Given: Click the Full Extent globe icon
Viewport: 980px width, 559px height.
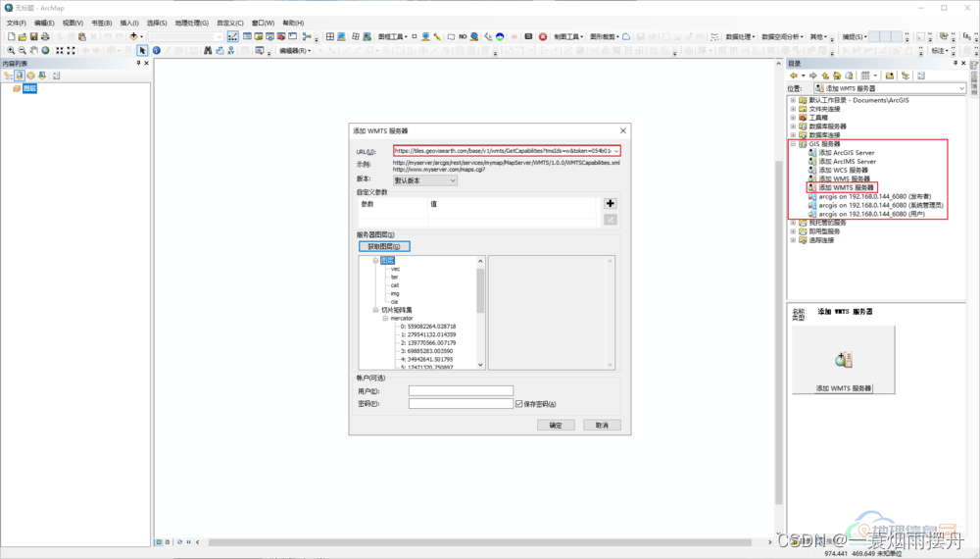Looking at the screenshot, I should point(45,51).
